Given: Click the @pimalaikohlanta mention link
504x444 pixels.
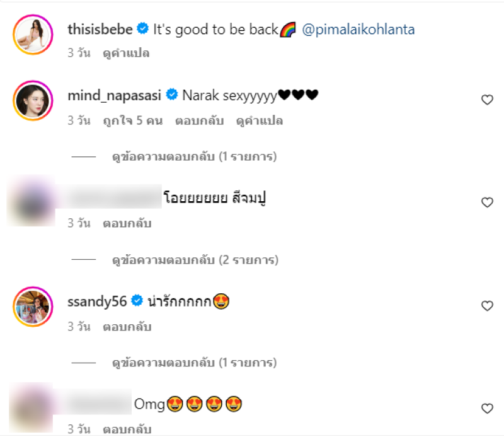Looking at the screenshot, I should point(358,29).
